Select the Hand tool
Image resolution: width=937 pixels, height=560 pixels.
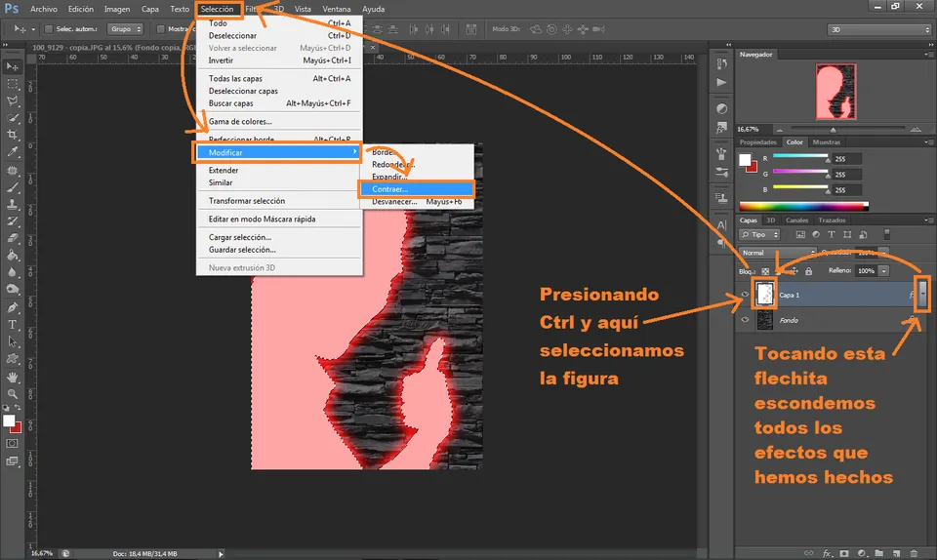13,378
